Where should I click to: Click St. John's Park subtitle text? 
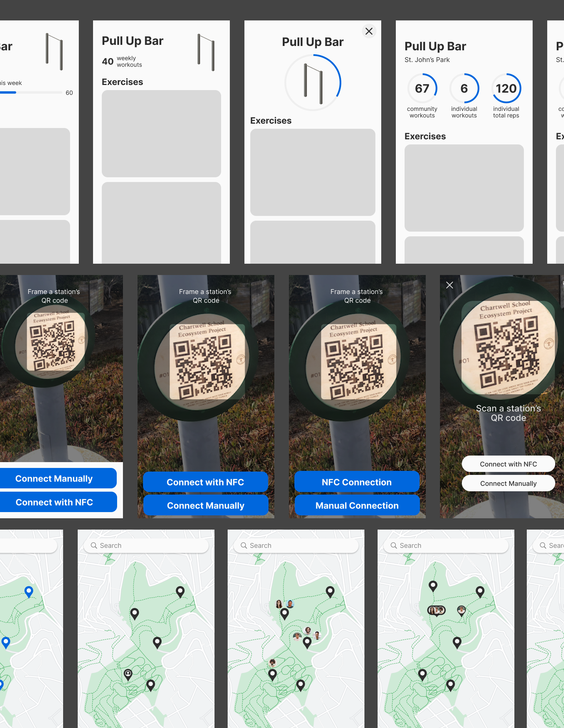(x=427, y=60)
